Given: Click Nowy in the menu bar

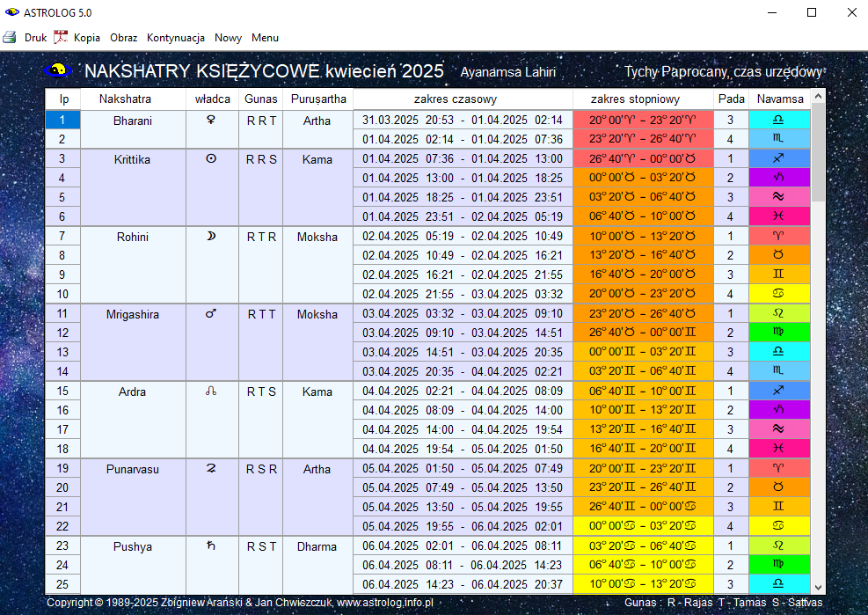Looking at the screenshot, I should (x=228, y=38).
